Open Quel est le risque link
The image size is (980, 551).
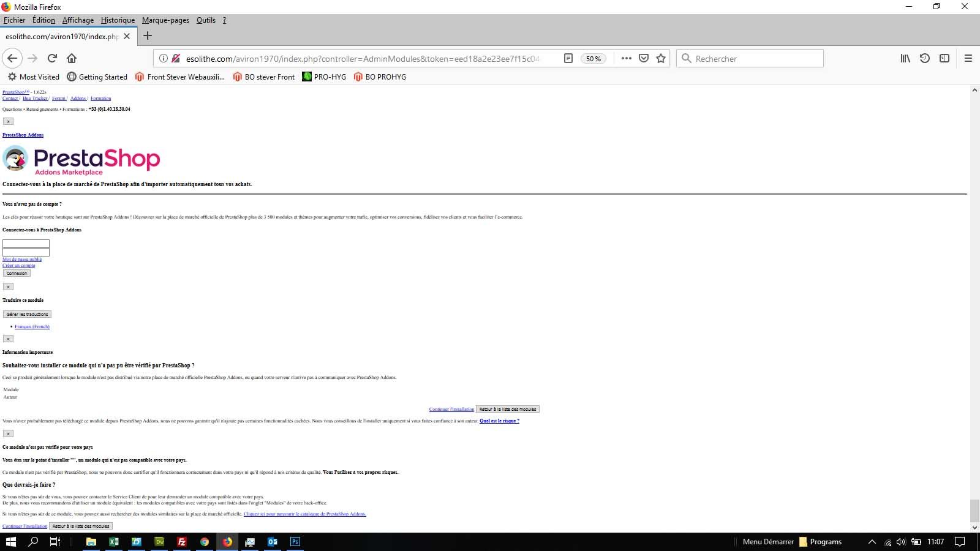499,421
